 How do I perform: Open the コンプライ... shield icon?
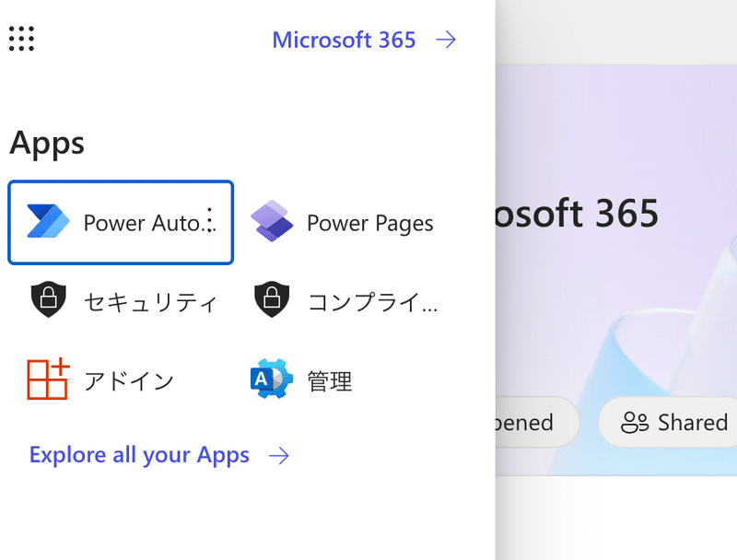[272, 299]
